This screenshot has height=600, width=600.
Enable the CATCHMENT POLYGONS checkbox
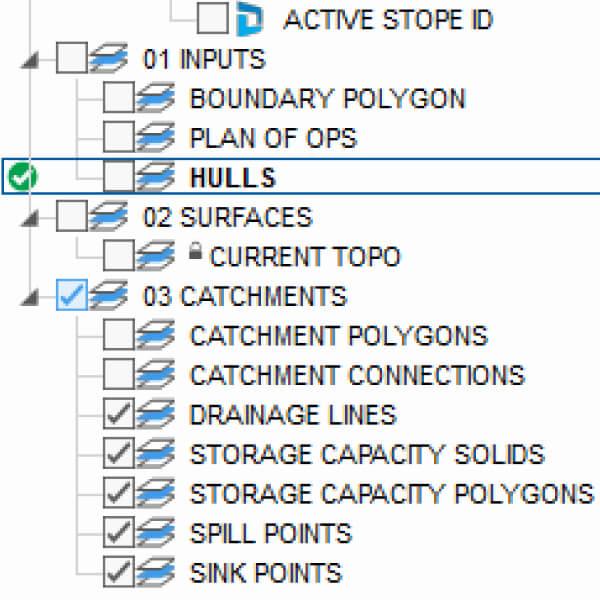pyautogui.click(x=119, y=334)
